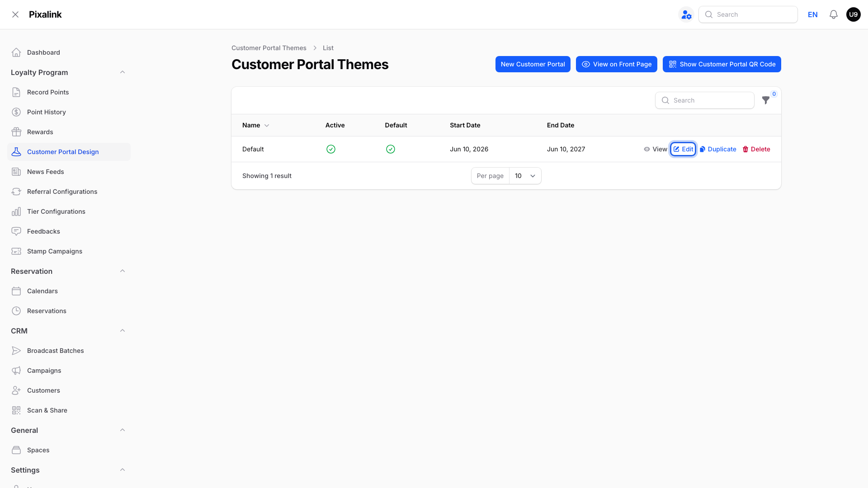Click View on Front Page button
Viewport: 868px width, 488px height.
tap(616, 64)
